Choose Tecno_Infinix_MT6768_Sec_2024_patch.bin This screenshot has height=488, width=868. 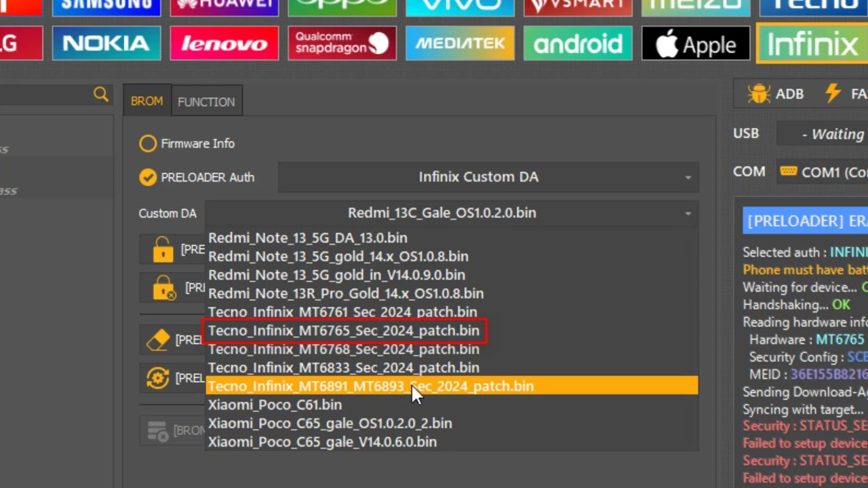coord(452,349)
